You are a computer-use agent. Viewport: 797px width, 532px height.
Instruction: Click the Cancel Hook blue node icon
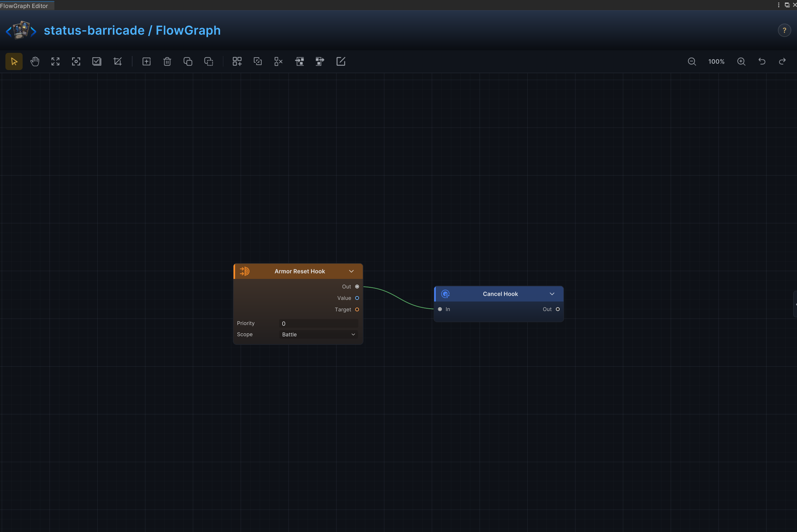(x=445, y=294)
